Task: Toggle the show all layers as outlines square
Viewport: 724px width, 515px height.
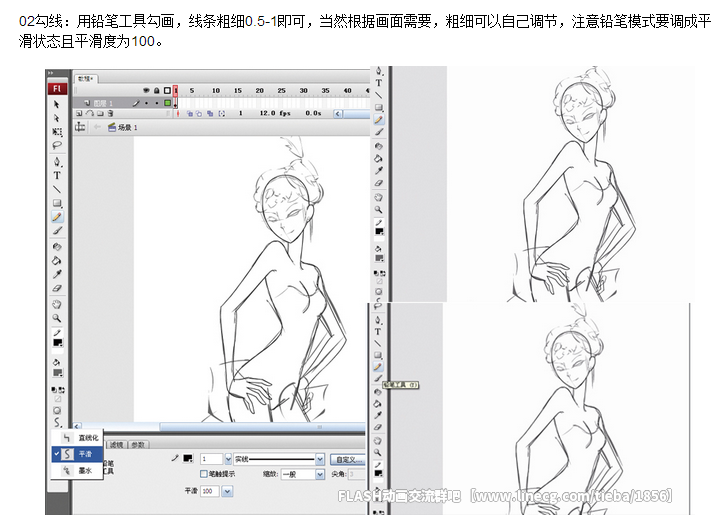Action: click(x=167, y=91)
